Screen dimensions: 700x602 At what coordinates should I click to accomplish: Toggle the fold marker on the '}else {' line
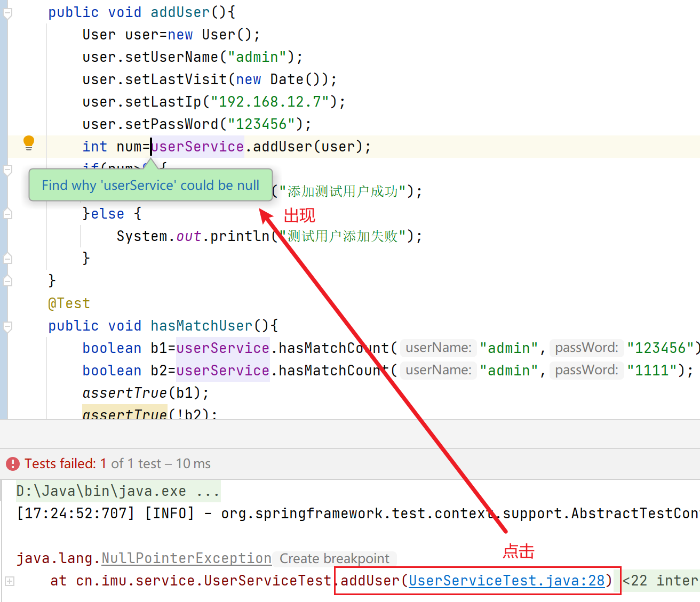coord(7,214)
